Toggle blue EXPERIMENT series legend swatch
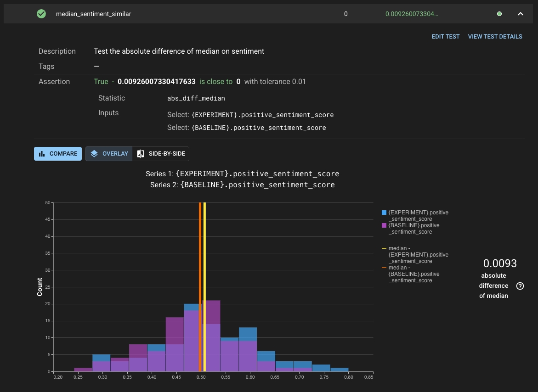The width and height of the screenshot is (538, 392). (x=384, y=213)
